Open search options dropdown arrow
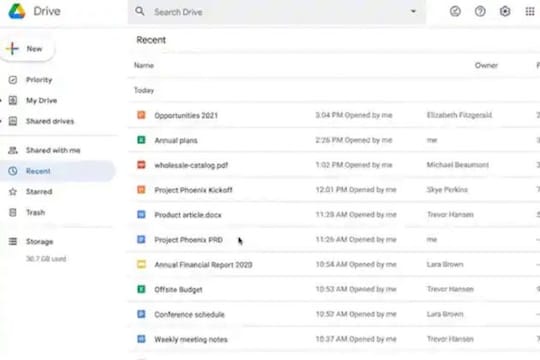 point(413,11)
